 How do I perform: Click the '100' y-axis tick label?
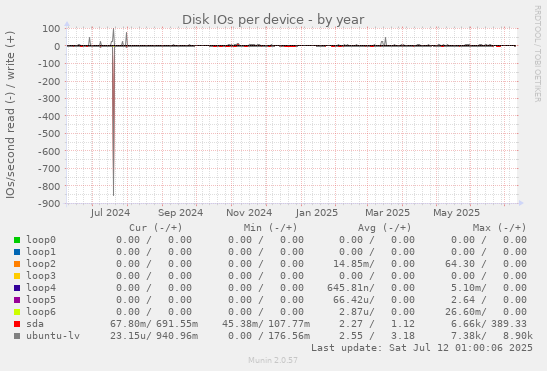pyautogui.click(x=51, y=29)
